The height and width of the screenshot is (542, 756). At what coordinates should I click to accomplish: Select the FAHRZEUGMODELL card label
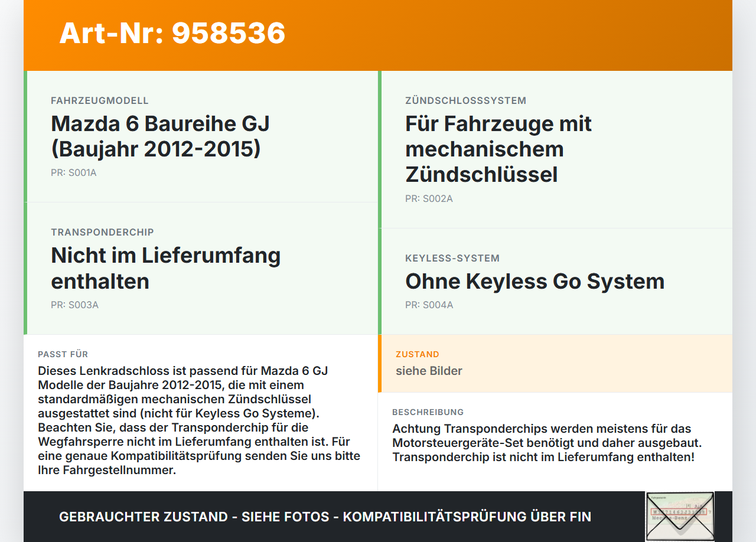(x=100, y=100)
